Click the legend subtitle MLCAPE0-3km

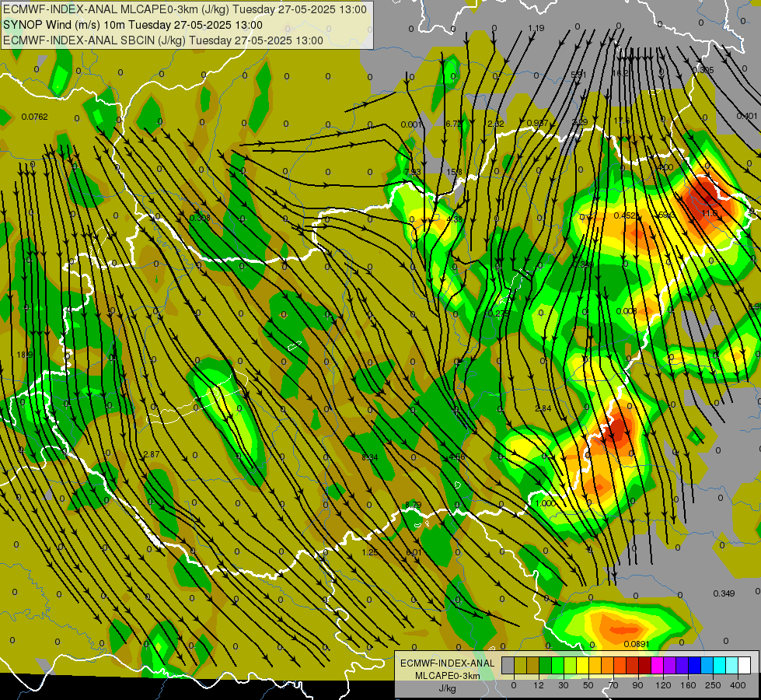point(447,676)
